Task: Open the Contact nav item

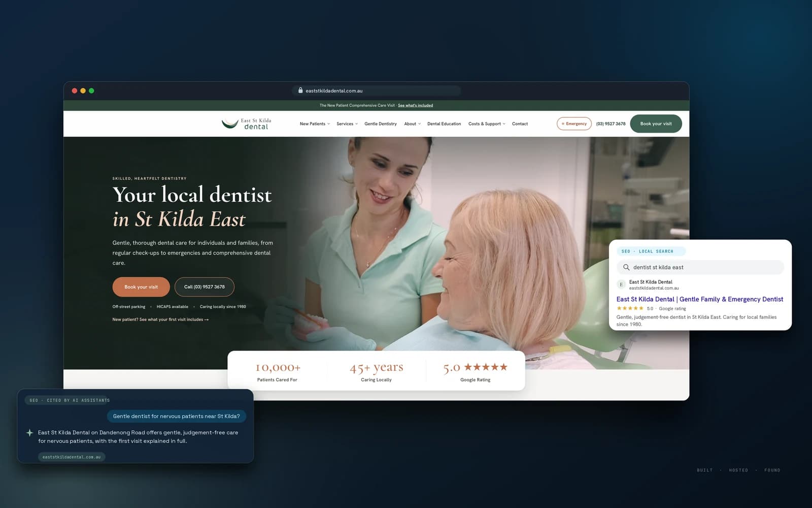Action: [x=520, y=124]
